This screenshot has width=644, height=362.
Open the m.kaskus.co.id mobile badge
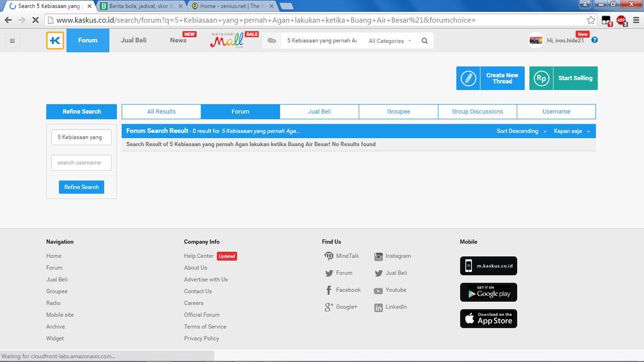tap(489, 266)
